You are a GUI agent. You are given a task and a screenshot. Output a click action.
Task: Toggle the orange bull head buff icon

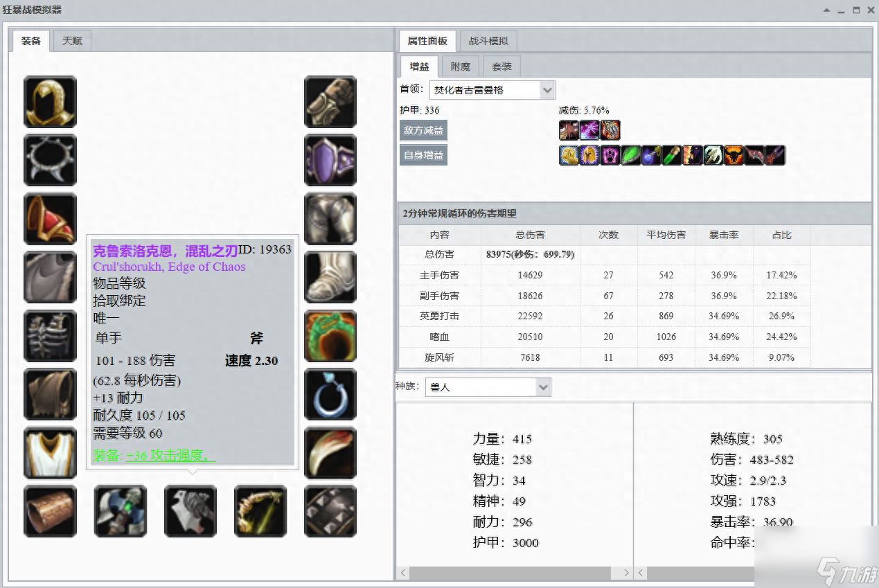[734, 155]
